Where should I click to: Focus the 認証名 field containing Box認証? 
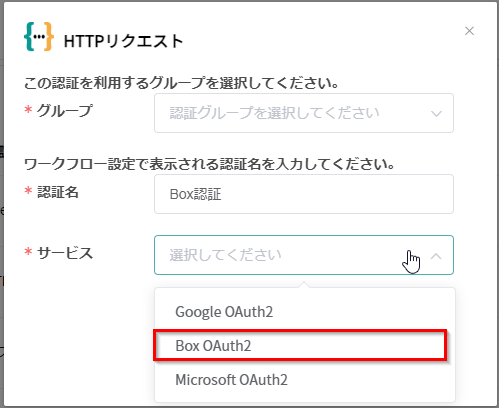coord(304,194)
